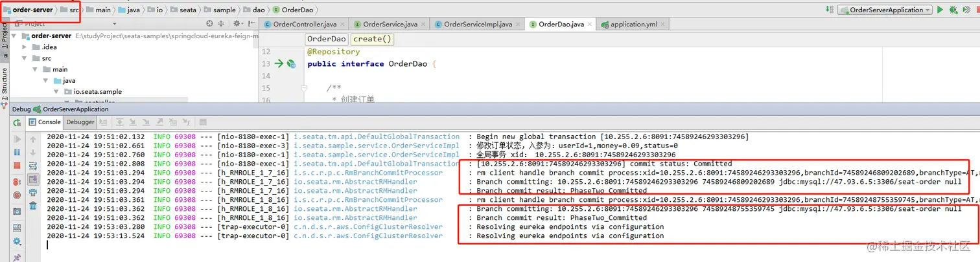Collapse the java folder in project tree
The image size is (980, 262).
tap(47, 80)
